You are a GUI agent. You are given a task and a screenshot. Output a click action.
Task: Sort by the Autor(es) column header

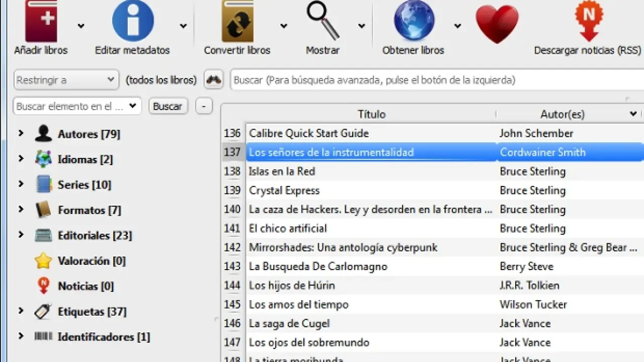pyautogui.click(x=562, y=114)
